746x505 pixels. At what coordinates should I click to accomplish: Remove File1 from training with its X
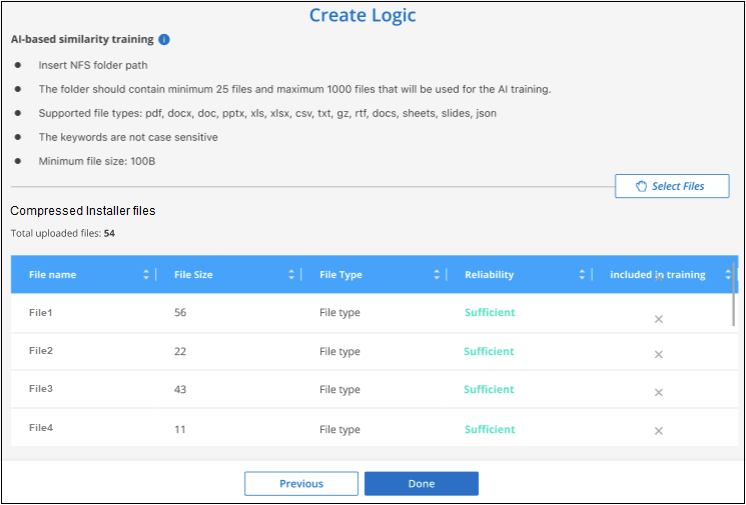[x=658, y=319]
